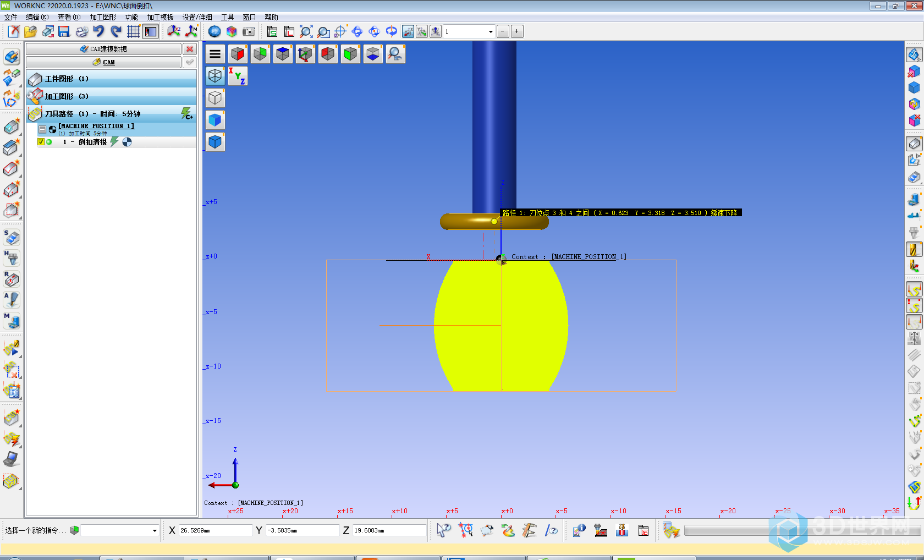Click the red X button beside CAD建模数据
This screenshot has height=560, width=924.
pos(190,49)
